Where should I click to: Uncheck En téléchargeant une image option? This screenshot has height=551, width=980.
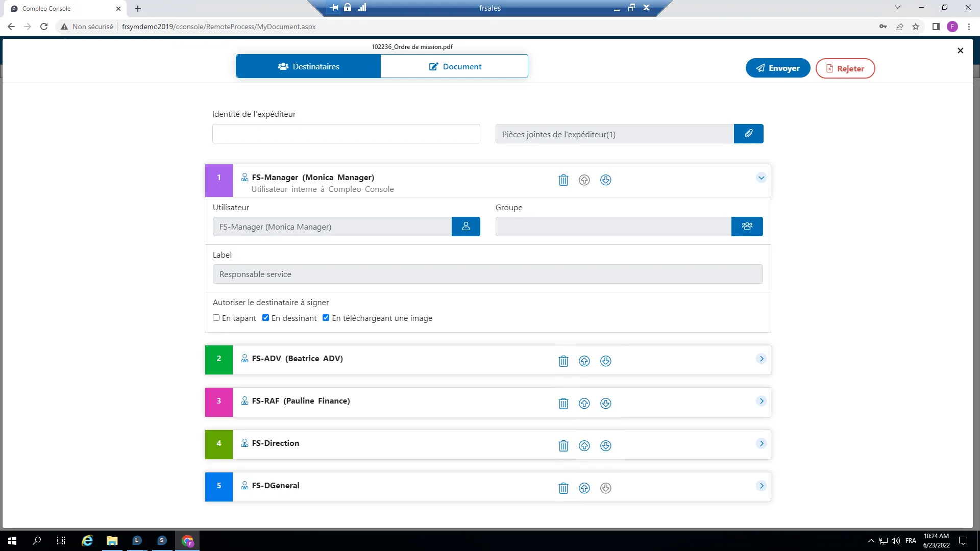click(326, 318)
